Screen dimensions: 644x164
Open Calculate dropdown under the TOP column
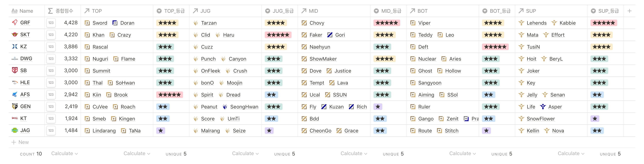tap(137, 153)
